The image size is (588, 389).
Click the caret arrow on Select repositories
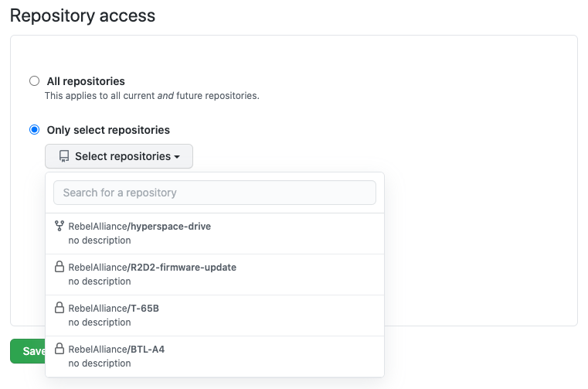(177, 157)
